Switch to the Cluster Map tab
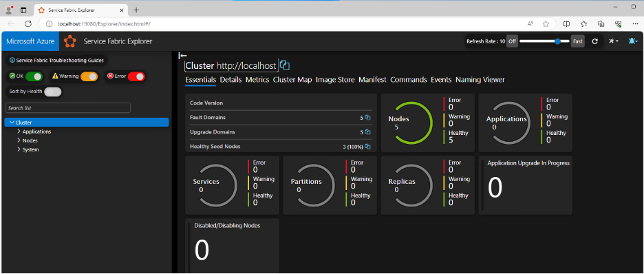Viewport: 644px width, 274px height. [x=292, y=80]
